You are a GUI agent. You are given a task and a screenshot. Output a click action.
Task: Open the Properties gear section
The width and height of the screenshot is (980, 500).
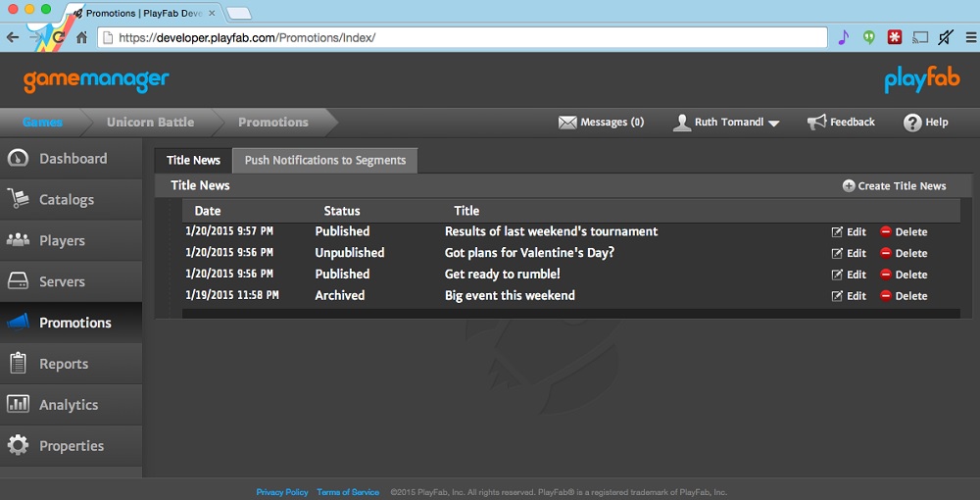pos(71,446)
